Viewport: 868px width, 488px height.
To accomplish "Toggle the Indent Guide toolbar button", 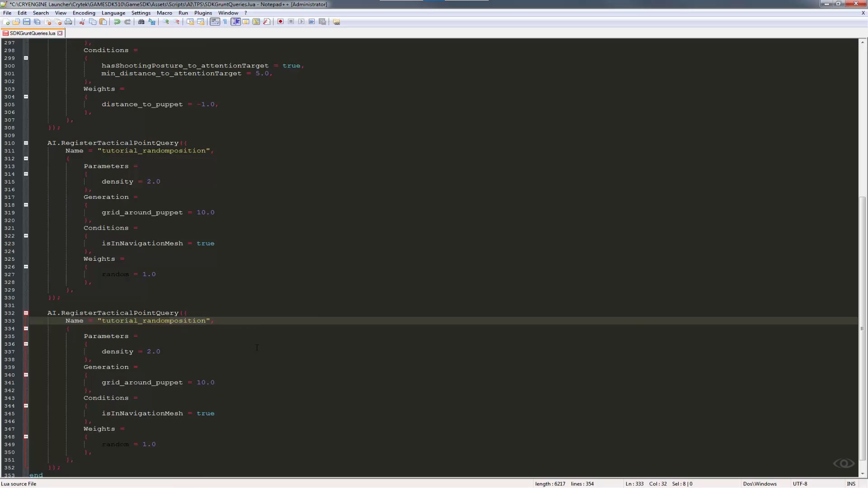I will click(236, 22).
